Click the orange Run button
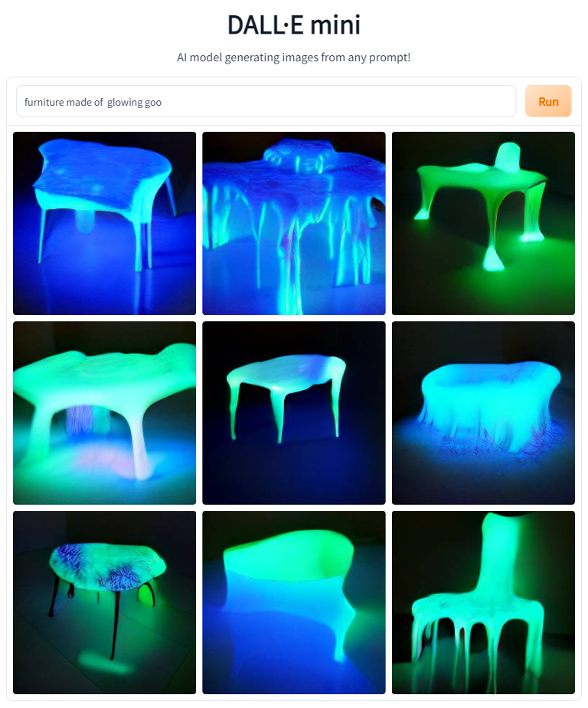 click(548, 101)
